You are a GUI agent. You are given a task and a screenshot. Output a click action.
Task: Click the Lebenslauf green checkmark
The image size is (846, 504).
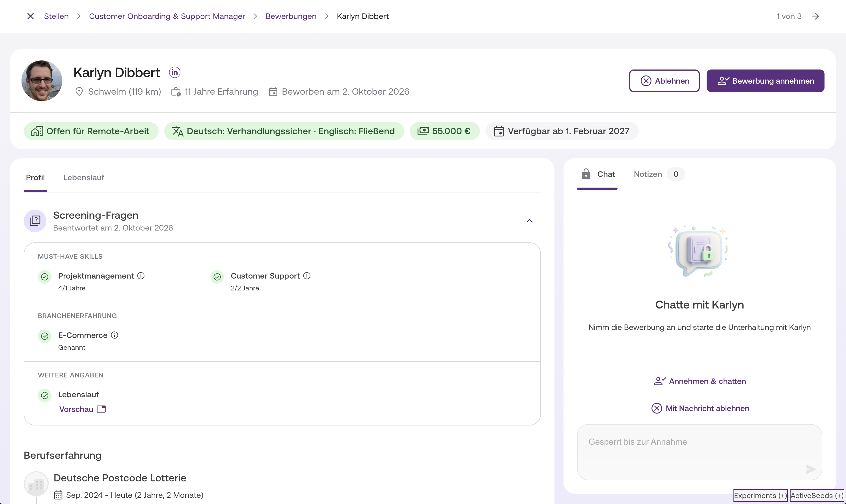[44, 396]
